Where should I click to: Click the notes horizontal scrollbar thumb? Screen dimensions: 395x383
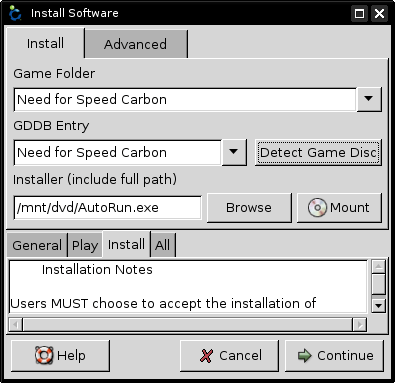pyautogui.click(x=188, y=325)
